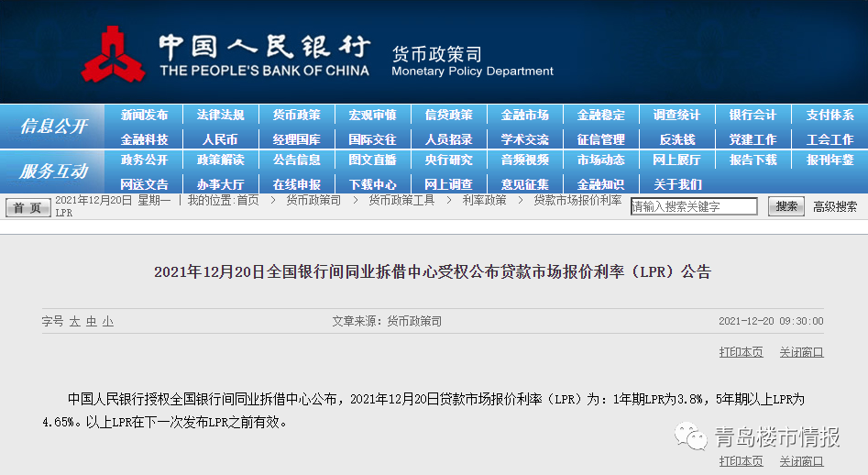Image resolution: width=868 pixels, height=475 pixels.
Task: Click breadcrumb link 利率政策
Action: coord(484,201)
